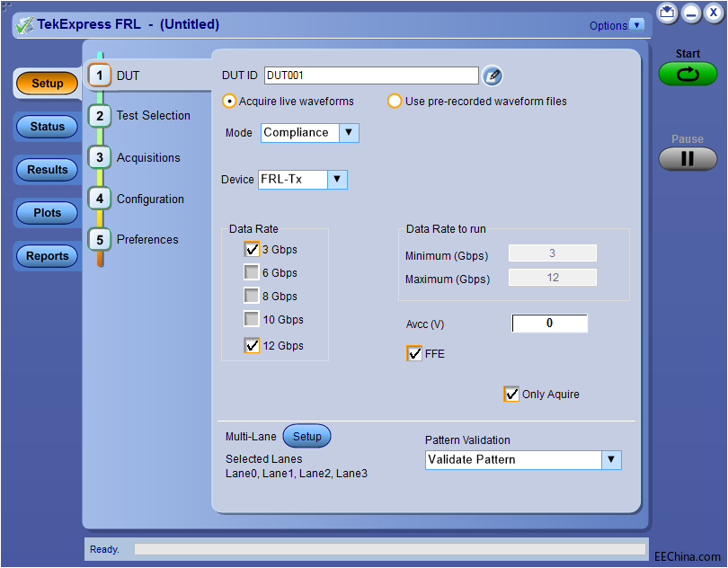The width and height of the screenshot is (728, 568).
Task: Toggle the FFE checkbox
Action: [x=414, y=353]
